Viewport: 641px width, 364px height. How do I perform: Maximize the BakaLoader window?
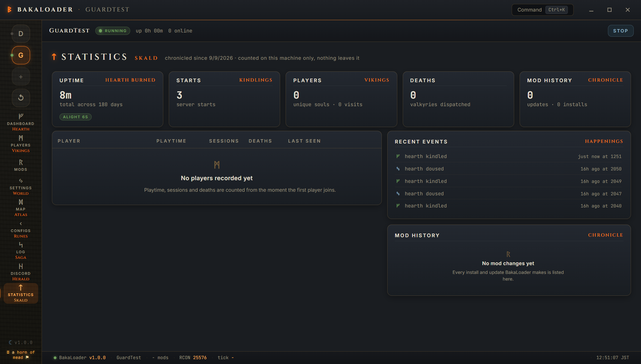(609, 10)
